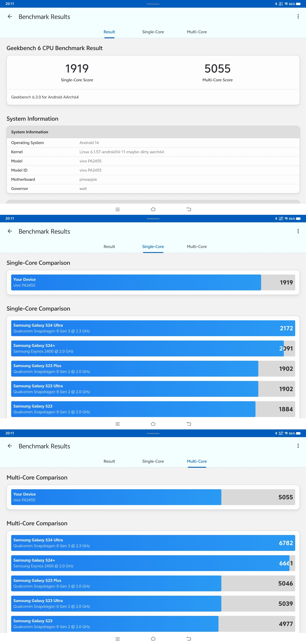This screenshot has height=644, width=306.
Task: Tap Samsung Galaxy S23 Plus bar scoring 1902
Action: click(x=153, y=369)
